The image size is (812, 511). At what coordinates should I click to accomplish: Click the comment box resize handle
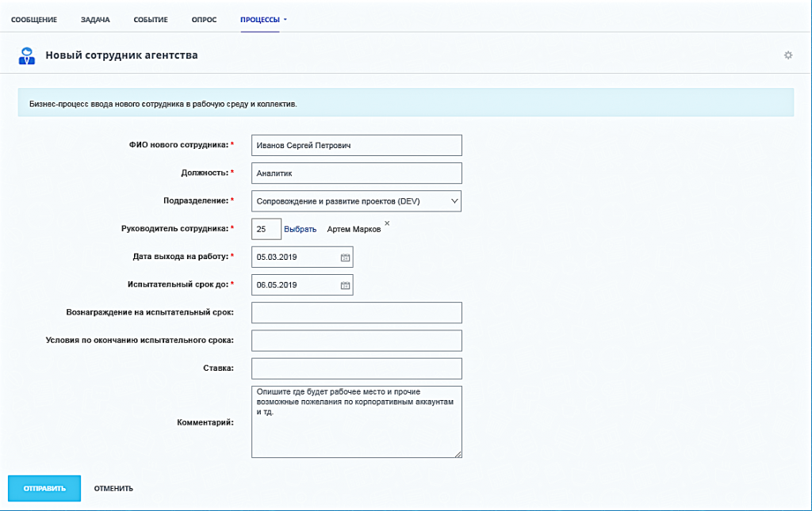458,454
